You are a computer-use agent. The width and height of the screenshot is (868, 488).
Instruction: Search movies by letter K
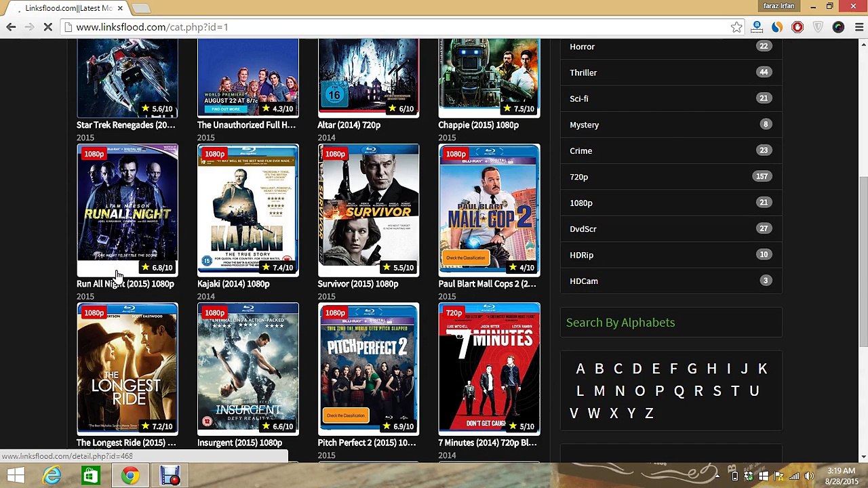coord(762,369)
